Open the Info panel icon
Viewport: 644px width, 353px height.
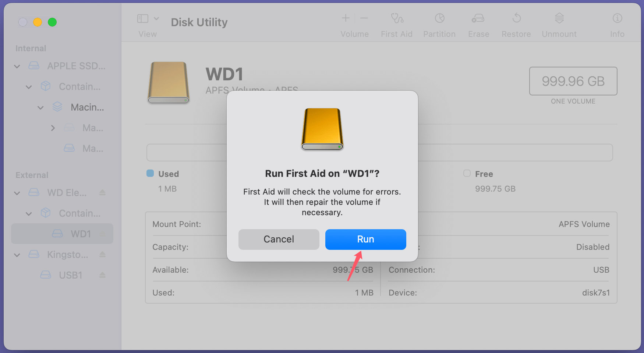click(617, 18)
